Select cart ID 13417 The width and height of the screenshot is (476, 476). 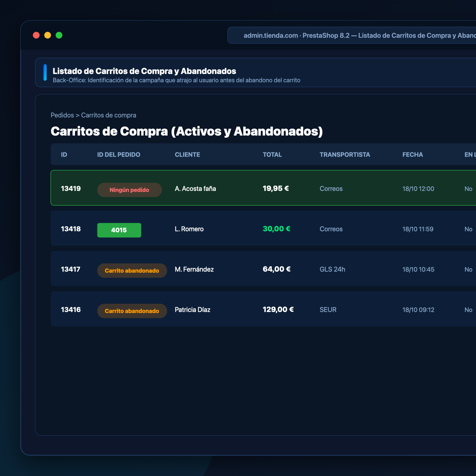point(70,269)
